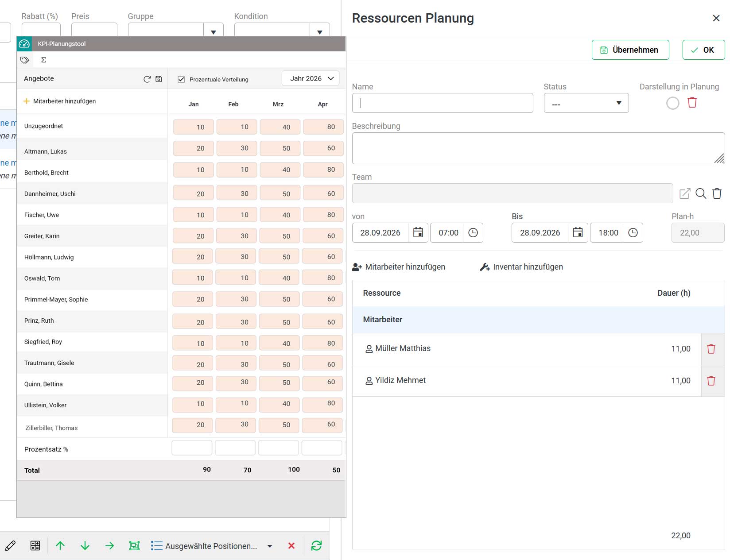Expand the Kondition dropdown arrow
Screen dimensions: 730x560
pos(320,32)
